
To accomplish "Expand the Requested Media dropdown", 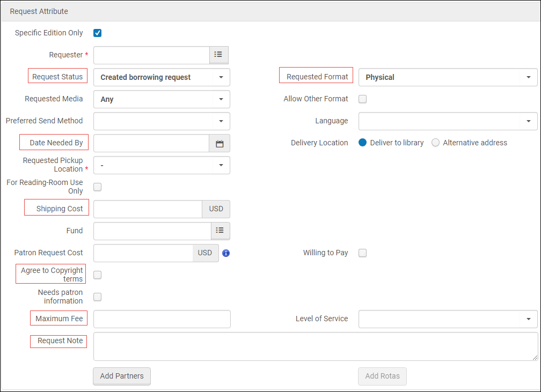I will 162,99.
